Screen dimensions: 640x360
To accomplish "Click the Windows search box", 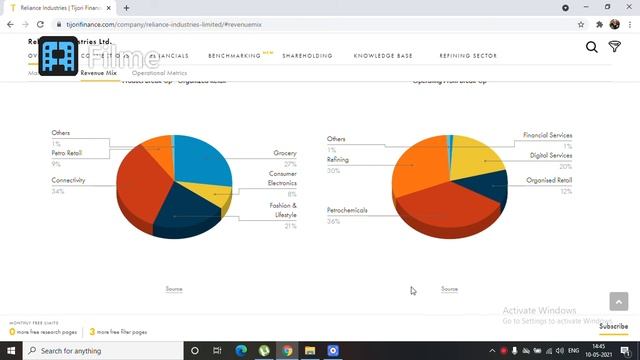I will coord(103,351).
